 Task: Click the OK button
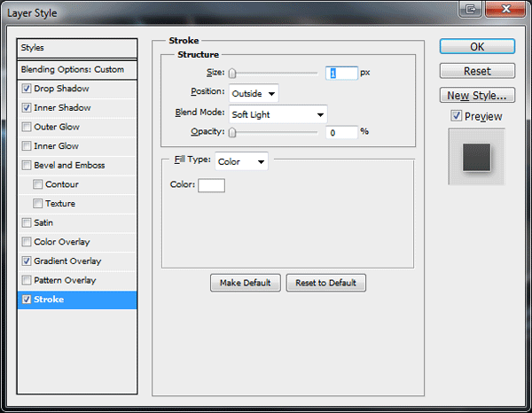[x=477, y=46]
